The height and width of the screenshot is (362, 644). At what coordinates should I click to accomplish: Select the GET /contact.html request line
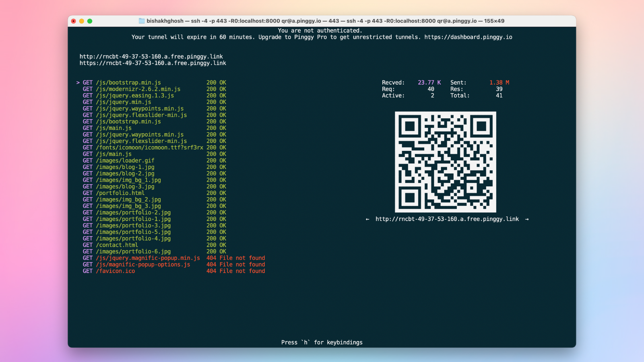tap(117, 245)
